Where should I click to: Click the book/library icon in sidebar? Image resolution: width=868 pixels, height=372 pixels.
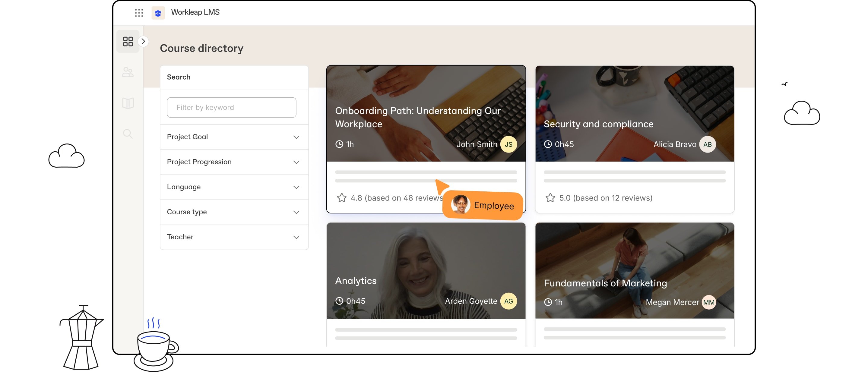(128, 102)
